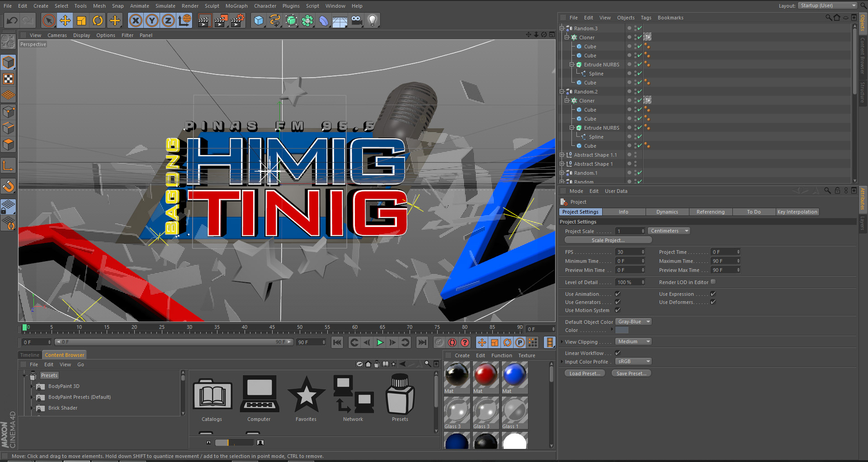
Task: Open project scale units dropdown Centimeters
Action: pyautogui.click(x=669, y=231)
